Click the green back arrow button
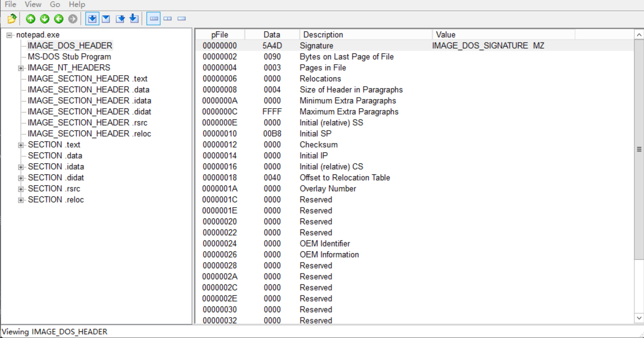Image resolution: width=644 pixels, height=338 pixels. click(59, 19)
